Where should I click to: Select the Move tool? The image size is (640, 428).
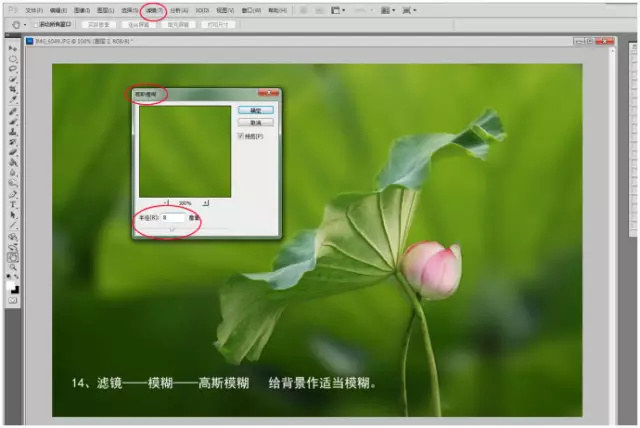pyautogui.click(x=13, y=48)
